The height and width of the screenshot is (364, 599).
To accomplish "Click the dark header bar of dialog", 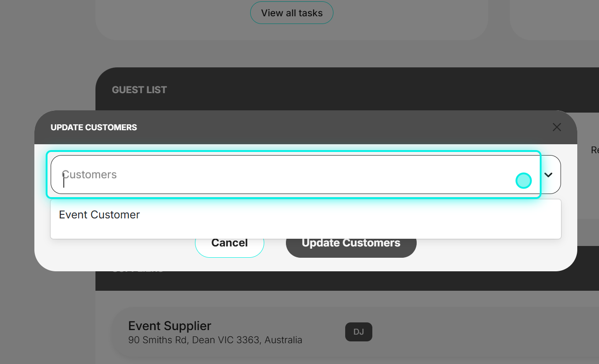I will click(x=306, y=128).
